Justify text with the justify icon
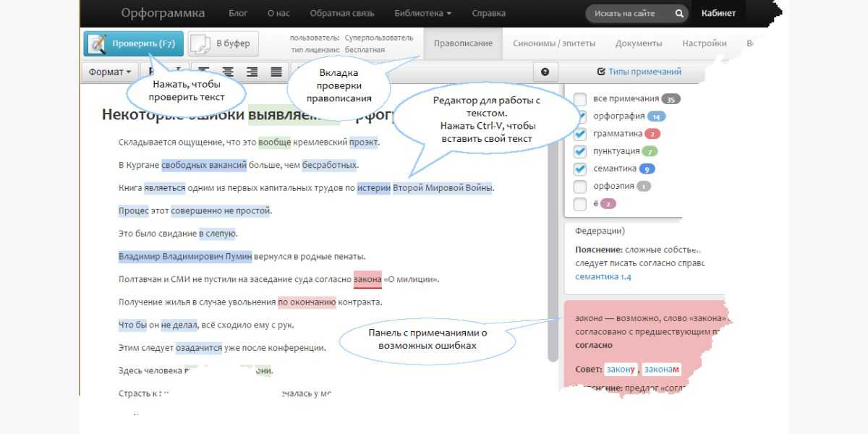 [x=276, y=72]
